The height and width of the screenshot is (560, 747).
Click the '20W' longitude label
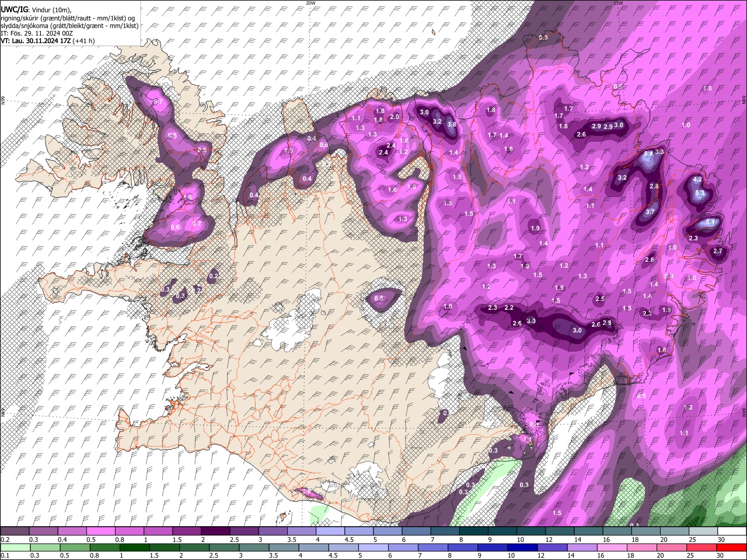[310, 3]
